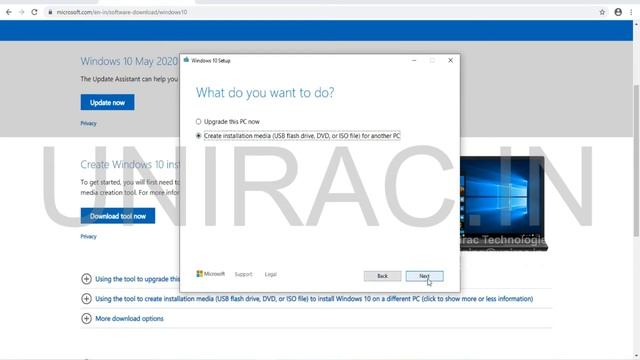Close the Windows 10 Setup dialog
640x360 pixels.
(x=450, y=60)
